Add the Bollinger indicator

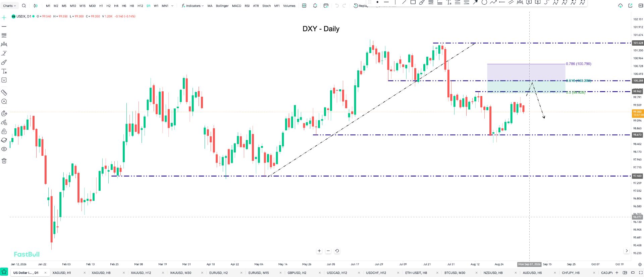[x=222, y=6]
